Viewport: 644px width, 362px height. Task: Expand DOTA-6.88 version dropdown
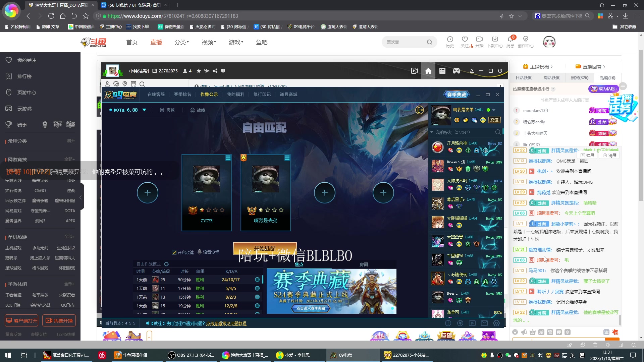[144, 110]
